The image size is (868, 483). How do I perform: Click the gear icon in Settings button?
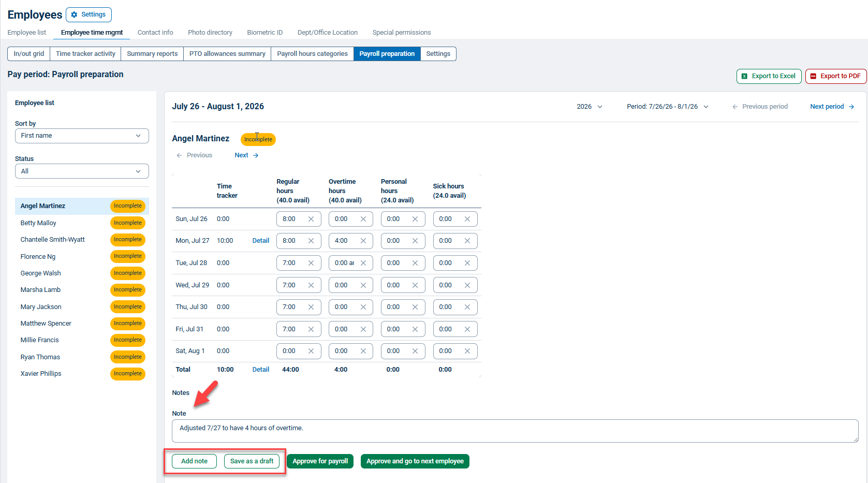click(74, 14)
